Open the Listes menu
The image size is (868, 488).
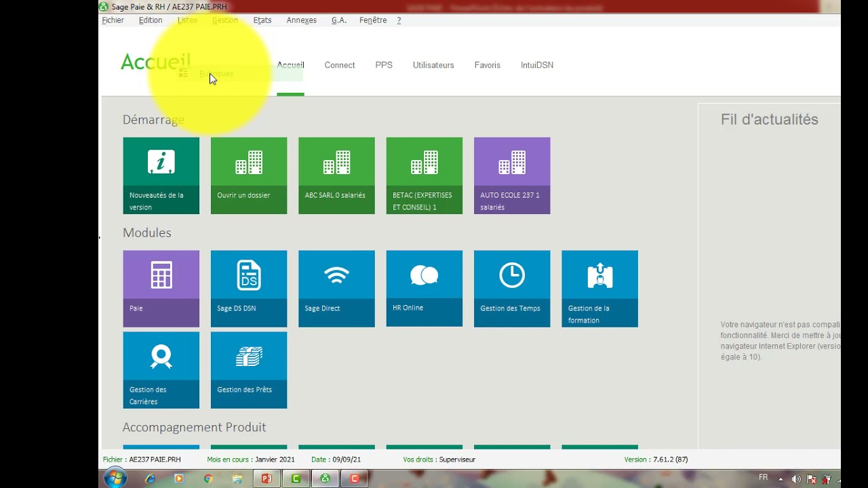point(187,20)
